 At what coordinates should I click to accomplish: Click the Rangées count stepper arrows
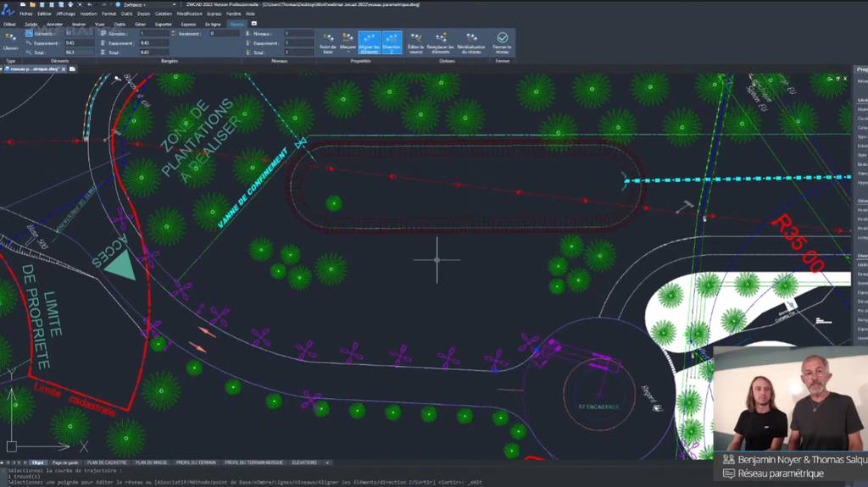point(173,33)
